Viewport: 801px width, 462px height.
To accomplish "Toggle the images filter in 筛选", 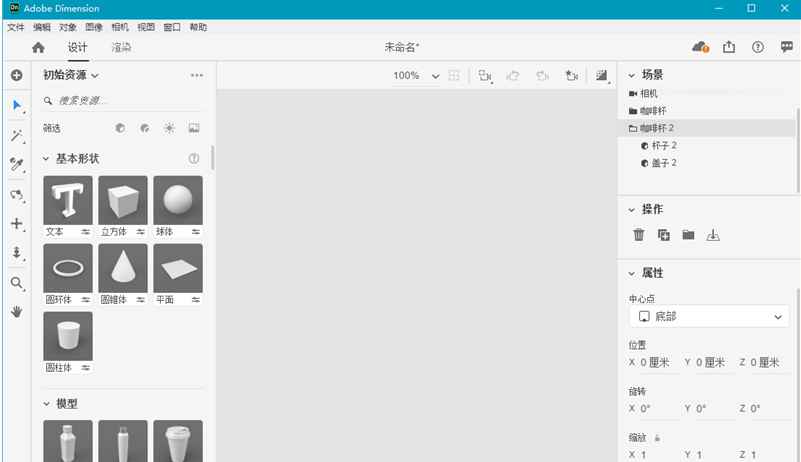I will [194, 128].
